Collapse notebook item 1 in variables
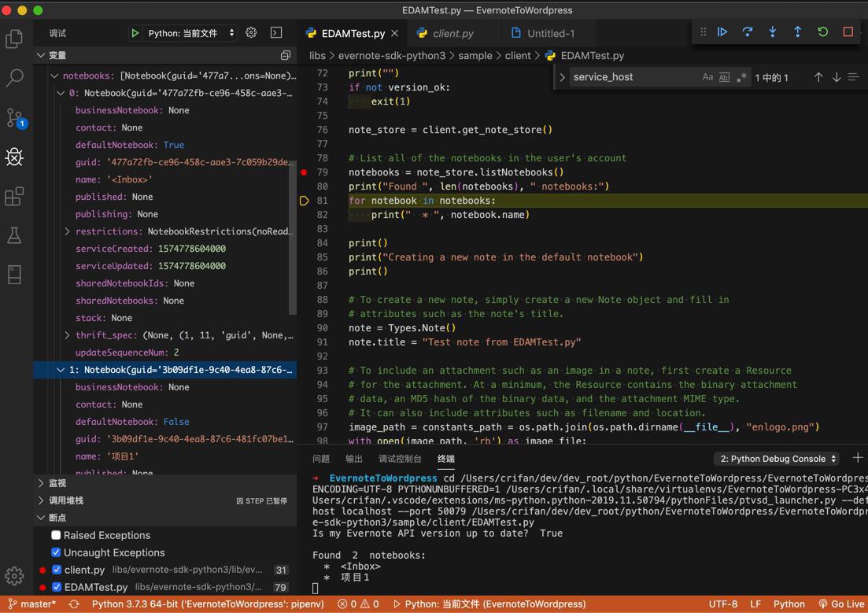Image resolution: width=868 pixels, height=613 pixels. point(61,370)
